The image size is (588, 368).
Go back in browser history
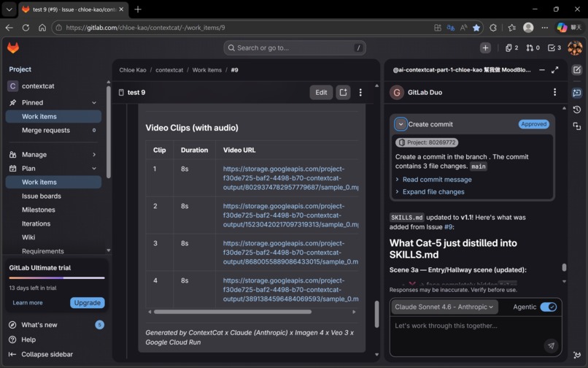tap(9, 28)
